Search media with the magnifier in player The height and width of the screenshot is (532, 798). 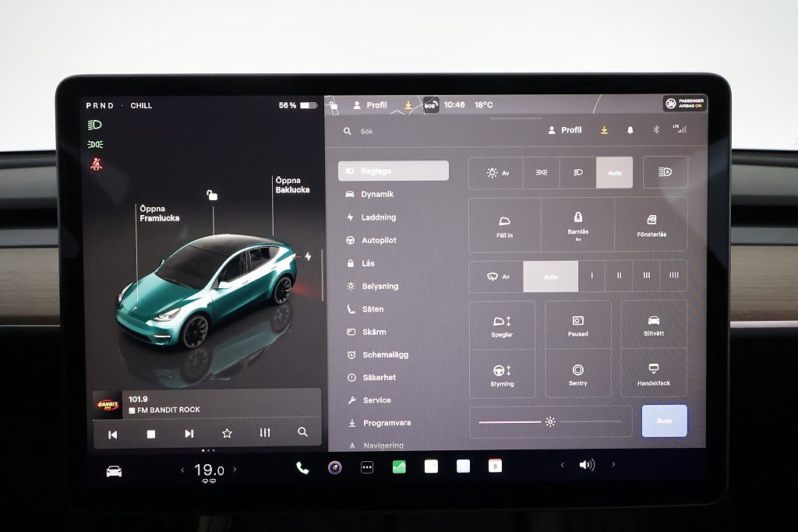[302, 432]
